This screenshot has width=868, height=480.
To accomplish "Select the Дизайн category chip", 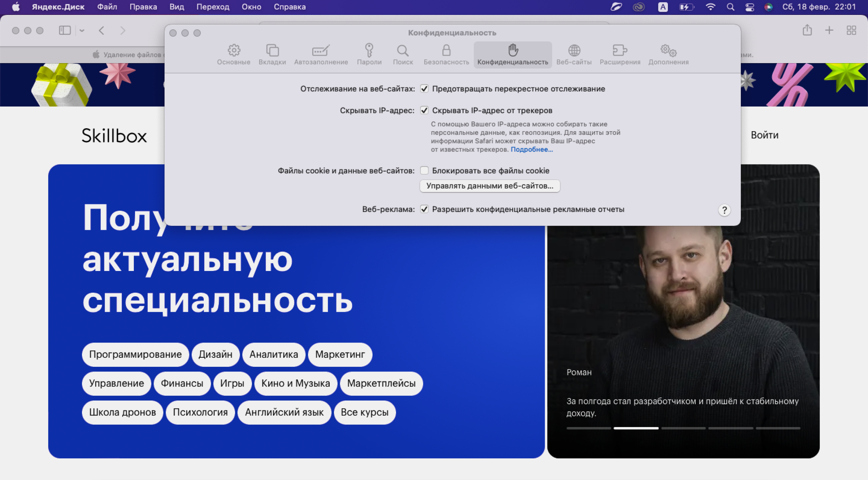I will tap(215, 354).
